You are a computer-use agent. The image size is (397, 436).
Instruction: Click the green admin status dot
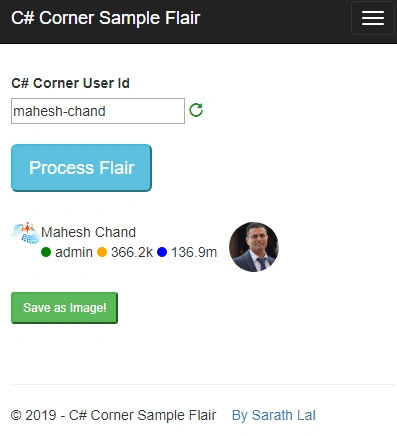coord(46,252)
